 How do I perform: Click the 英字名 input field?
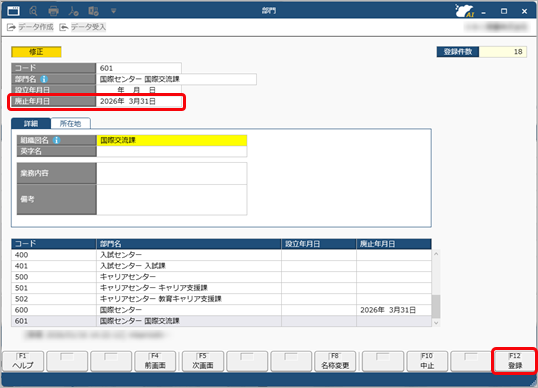pyautogui.click(x=172, y=151)
